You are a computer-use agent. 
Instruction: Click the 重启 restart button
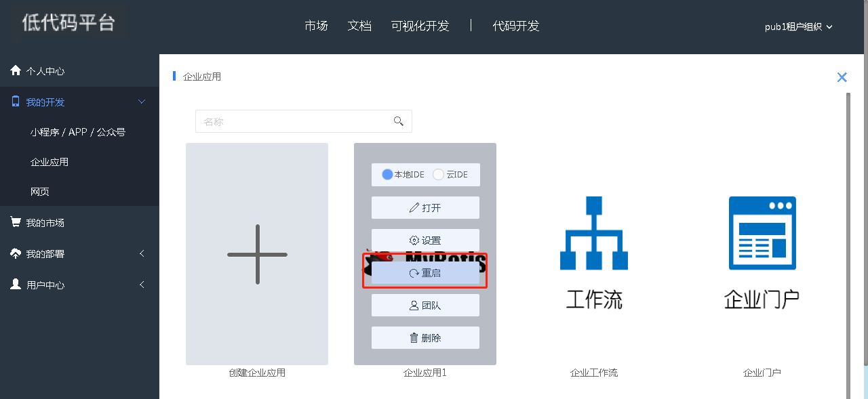click(x=425, y=273)
